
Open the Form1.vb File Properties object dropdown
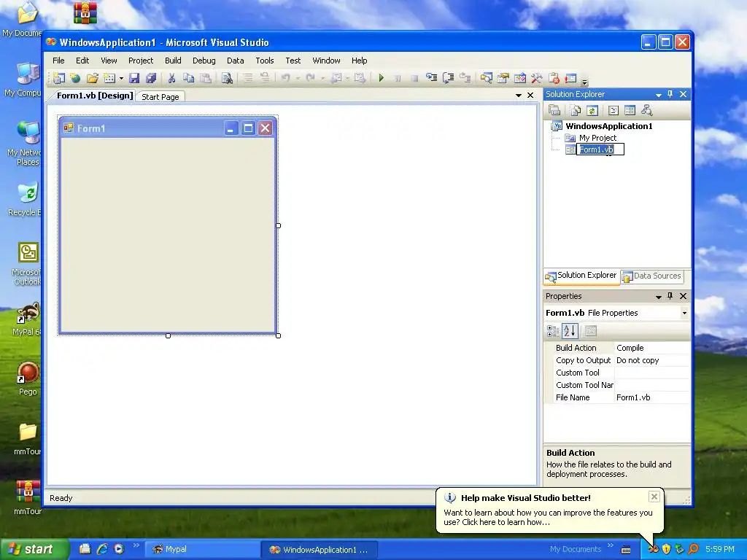(684, 313)
